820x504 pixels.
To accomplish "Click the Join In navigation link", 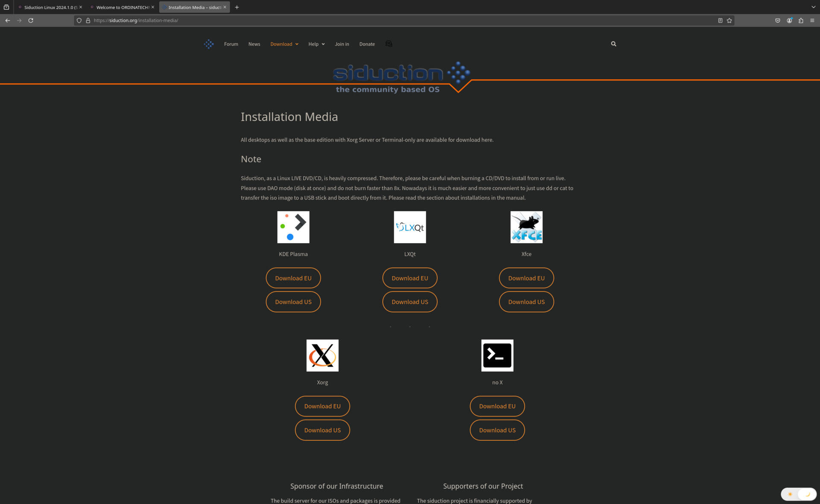I will 342,44.
